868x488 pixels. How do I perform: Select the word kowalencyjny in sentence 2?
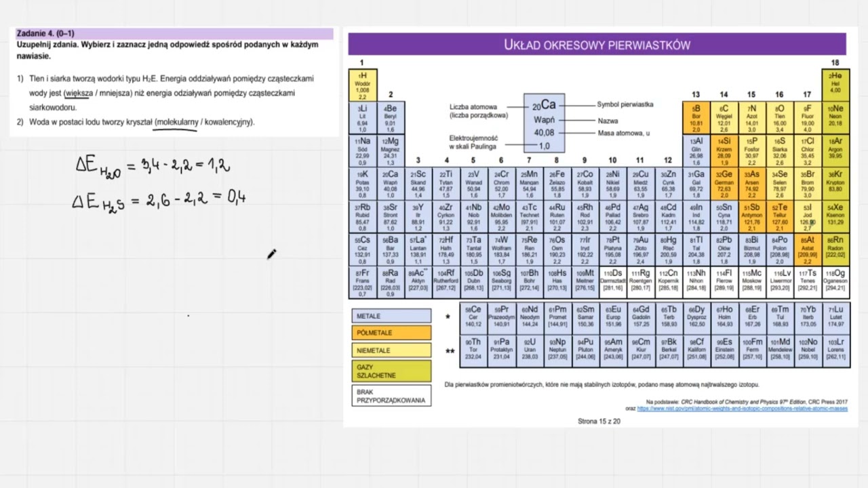point(229,122)
